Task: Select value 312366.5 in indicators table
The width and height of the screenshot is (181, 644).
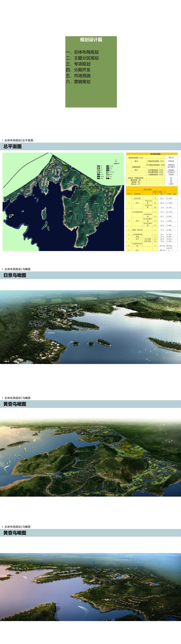Action: pos(171,172)
